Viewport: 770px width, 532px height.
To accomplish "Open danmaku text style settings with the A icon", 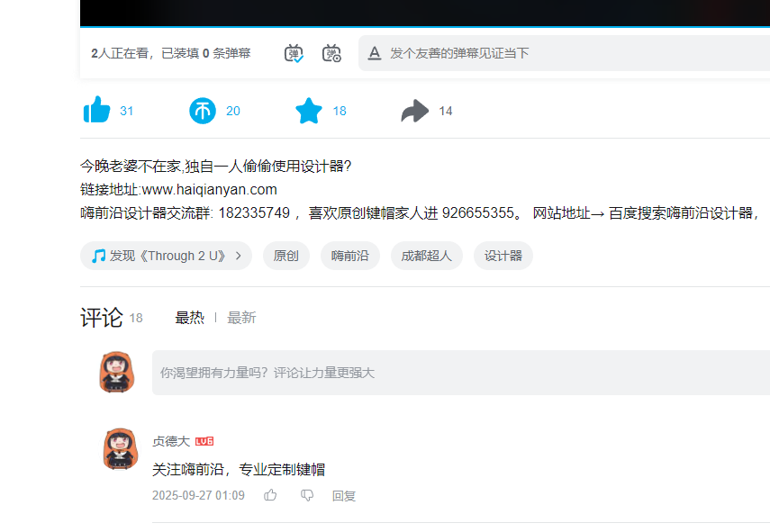I will point(374,53).
